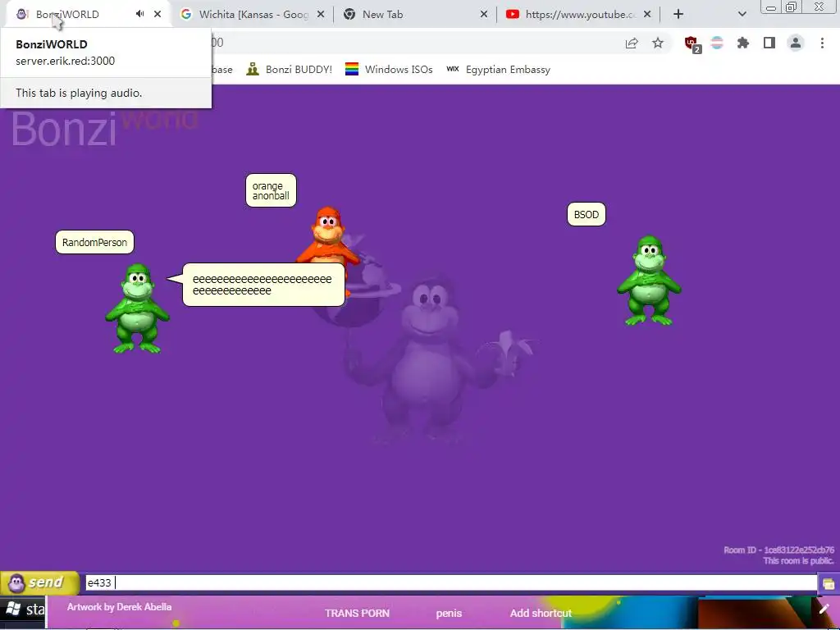The height and width of the screenshot is (630, 840).
Task: Click the orange anonball name label
Action: pyautogui.click(x=271, y=190)
